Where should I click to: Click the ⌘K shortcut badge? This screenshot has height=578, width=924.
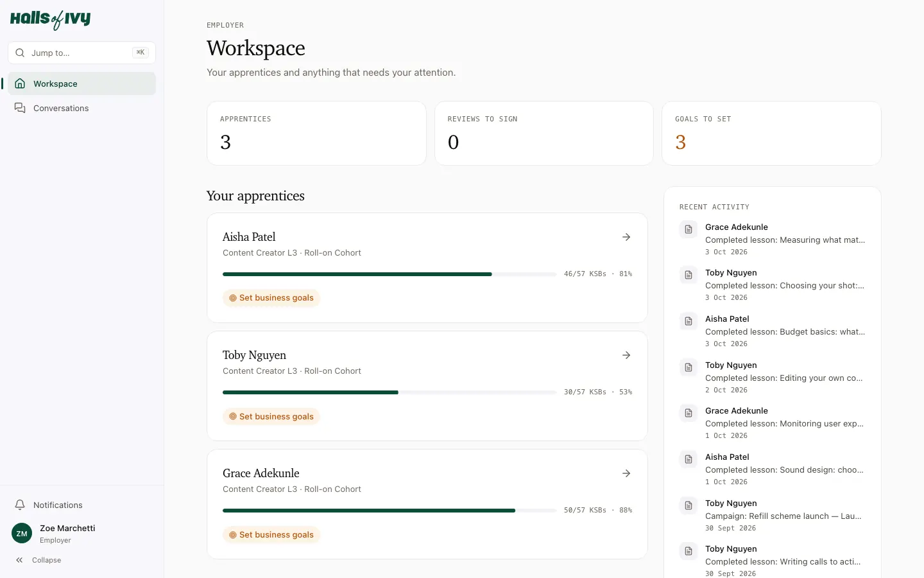(x=141, y=53)
